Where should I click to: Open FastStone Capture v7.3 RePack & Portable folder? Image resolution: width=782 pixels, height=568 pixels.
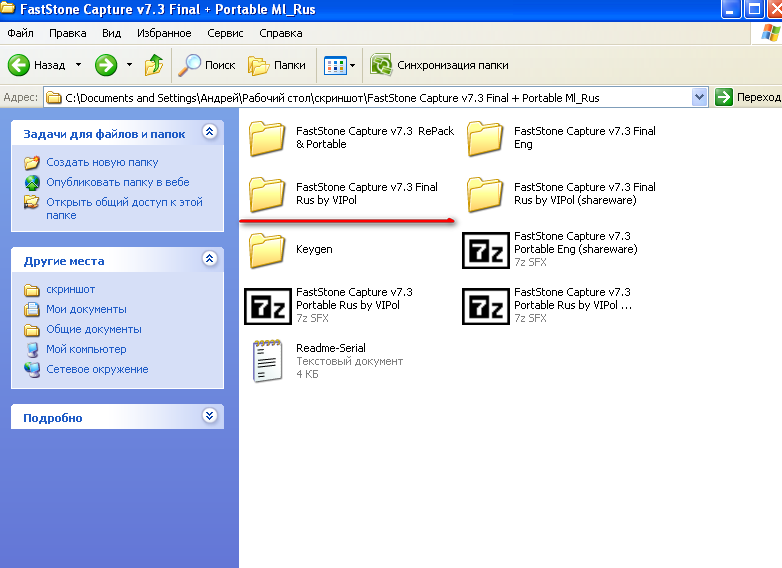click(x=267, y=138)
